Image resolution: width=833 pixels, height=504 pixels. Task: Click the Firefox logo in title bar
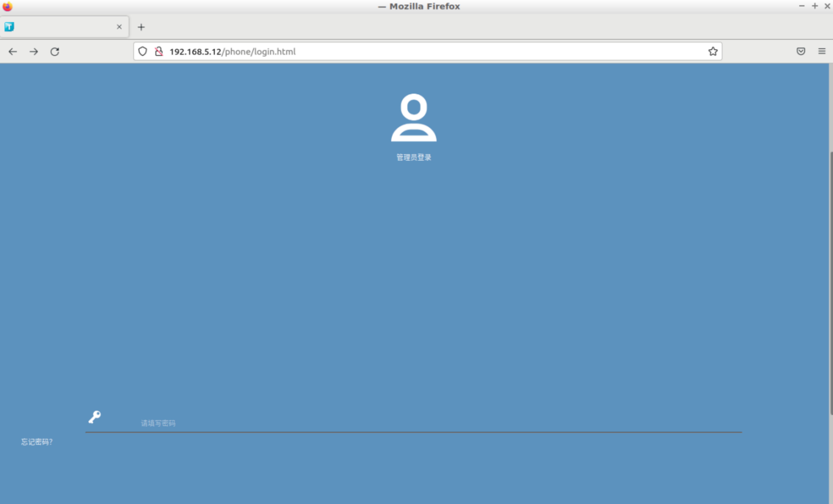[7, 6]
